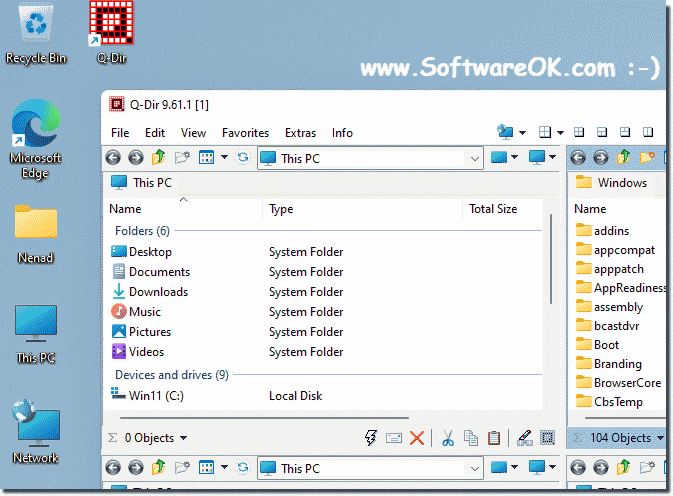Refresh the top-left pane

(243, 157)
